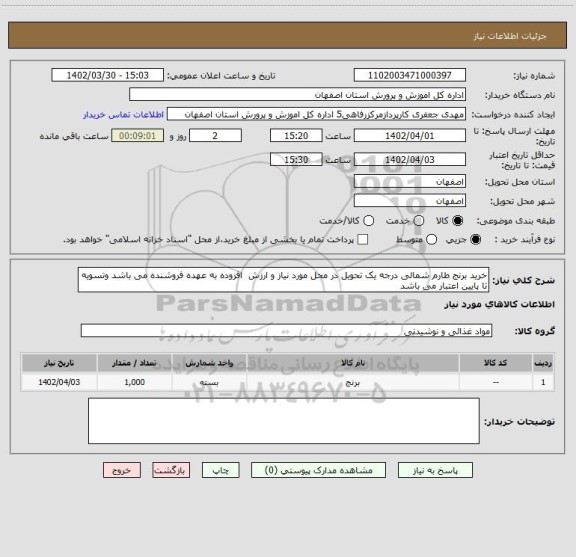Click the تاریخ نیاز column header
Image resolution: width=576 pixels, height=557 pixels.
59,363
